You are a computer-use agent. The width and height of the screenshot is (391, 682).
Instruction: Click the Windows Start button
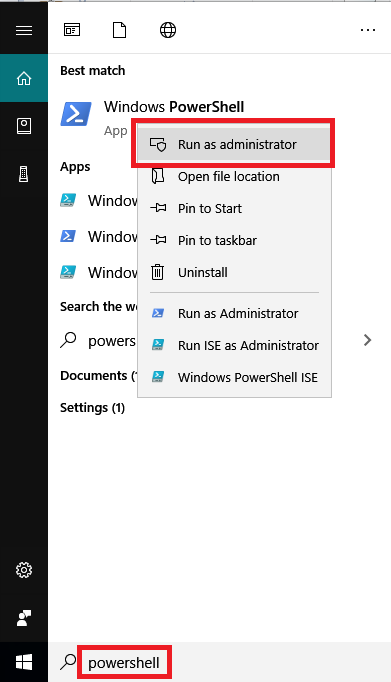24,662
